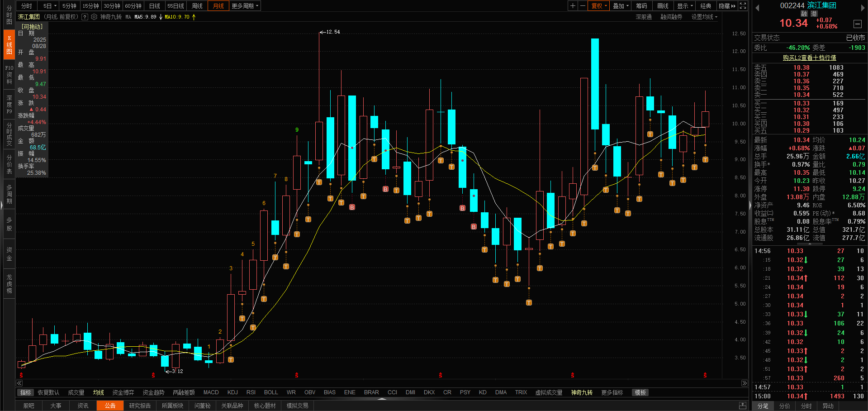
Task: Open the chart settings gear icon
Action: 94,17
